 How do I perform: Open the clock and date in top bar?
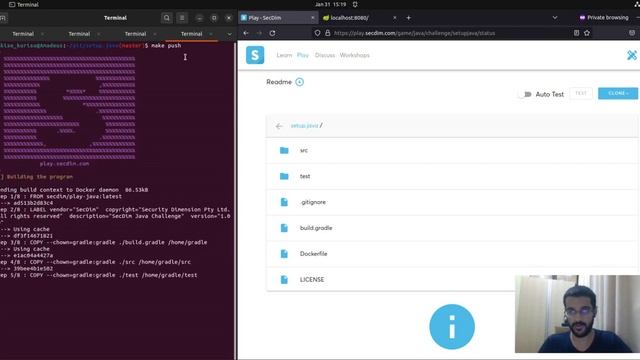(x=330, y=4)
